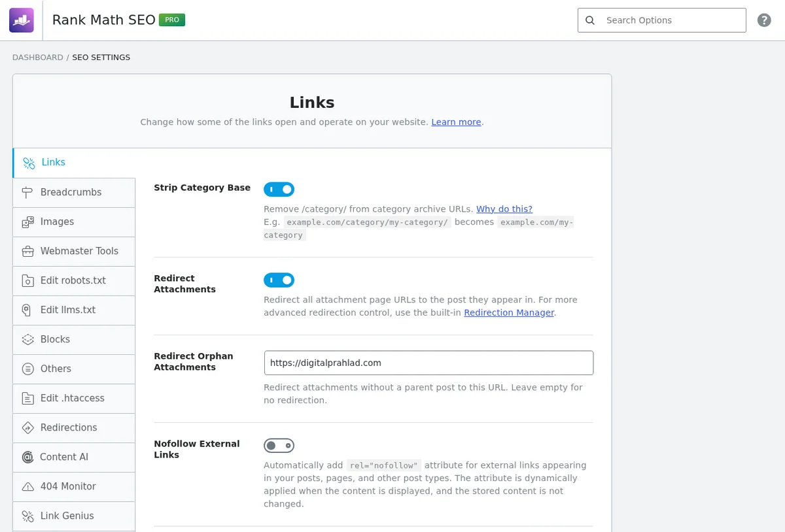Open the Why do this? link
Viewport: 785px width, 532px height.
click(x=504, y=209)
